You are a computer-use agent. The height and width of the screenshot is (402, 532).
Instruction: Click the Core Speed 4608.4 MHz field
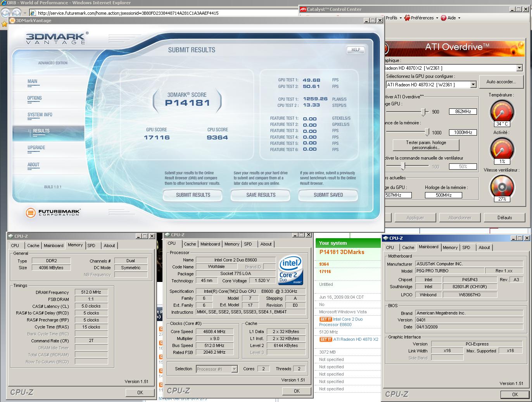click(x=214, y=332)
